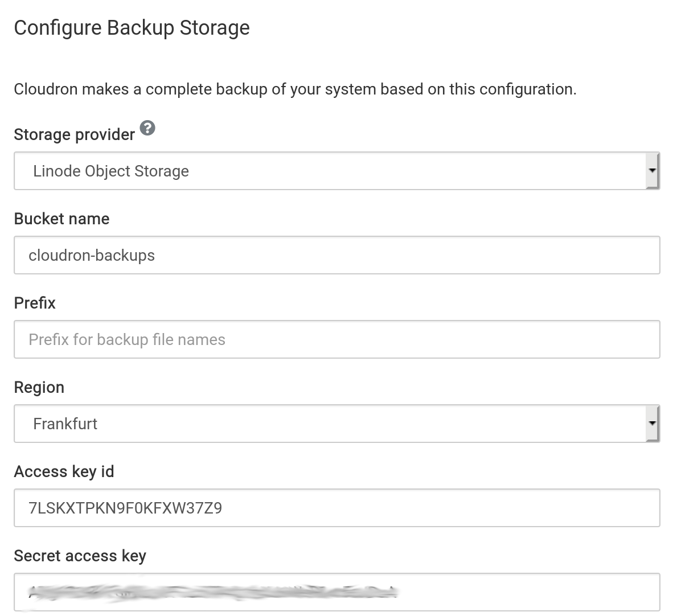Viewport: 673px width, 616px height.
Task: Click the Storage provider help question-mark icon
Action: (x=147, y=128)
